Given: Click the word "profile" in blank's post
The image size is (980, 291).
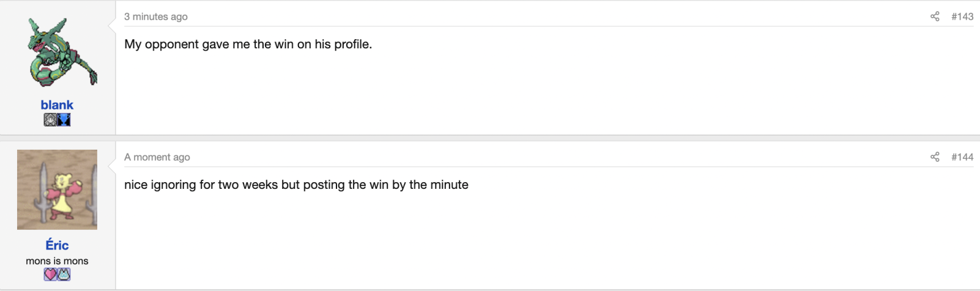Looking at the screenshot, I should [352, 45].
